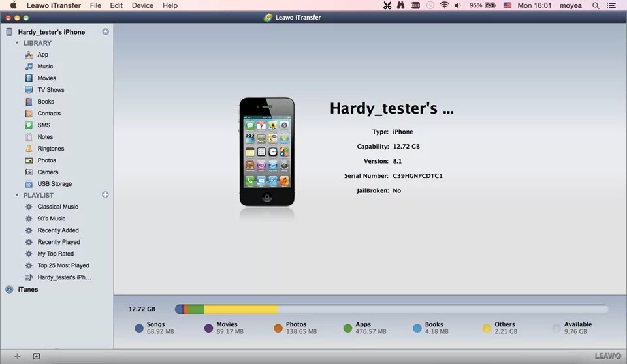The height and width of the screenshot is (364, 627).
Task: Click the Camera icon in sidebar
Action: (29, 172)
